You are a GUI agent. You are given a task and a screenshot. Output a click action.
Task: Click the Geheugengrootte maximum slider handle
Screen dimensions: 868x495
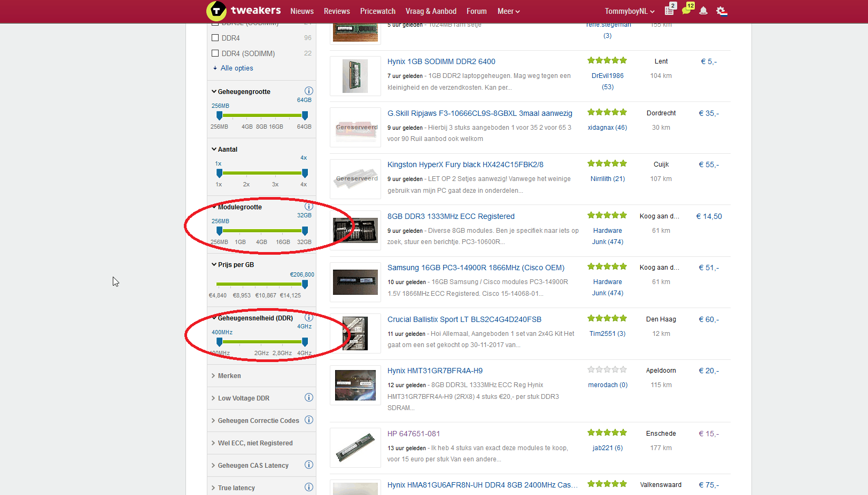tap(305, 115)
